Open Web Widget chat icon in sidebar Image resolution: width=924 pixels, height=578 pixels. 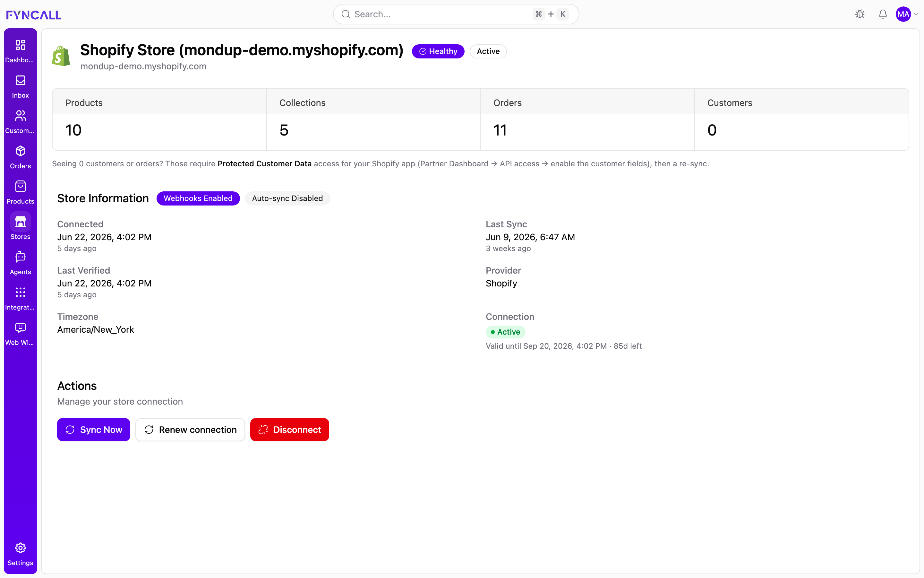point(20,328)
